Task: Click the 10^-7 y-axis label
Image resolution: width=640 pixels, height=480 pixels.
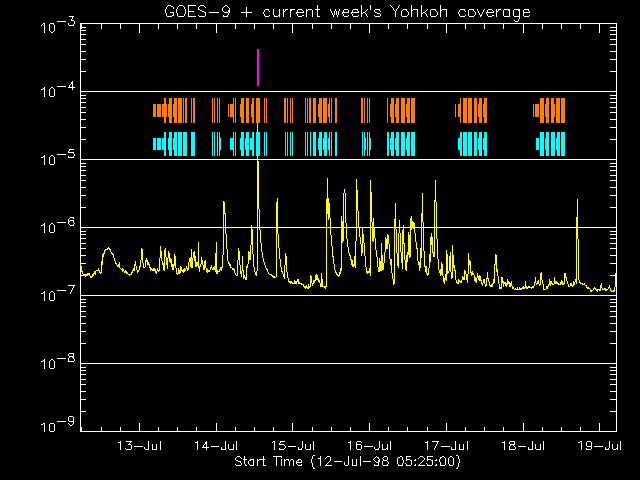Action: (x=58, y=294)
